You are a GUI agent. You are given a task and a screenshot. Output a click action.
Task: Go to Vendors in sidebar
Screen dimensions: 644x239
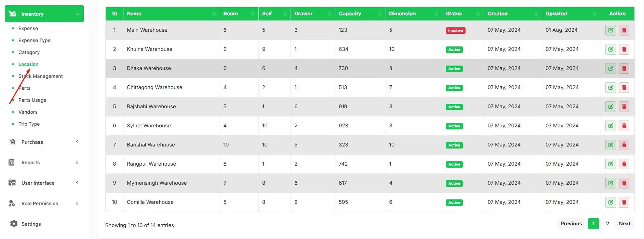click(28, 112)
